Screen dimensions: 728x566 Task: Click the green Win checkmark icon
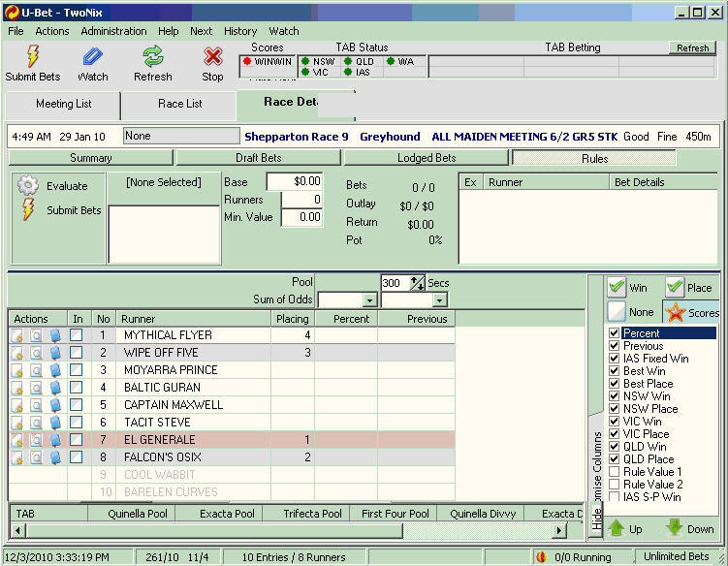coord(617,287)
